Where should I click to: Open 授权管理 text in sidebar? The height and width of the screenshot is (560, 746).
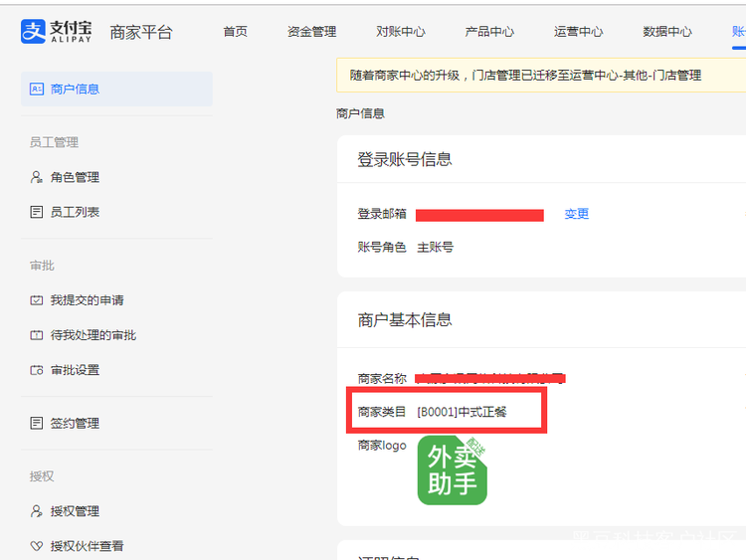point(75,511)
